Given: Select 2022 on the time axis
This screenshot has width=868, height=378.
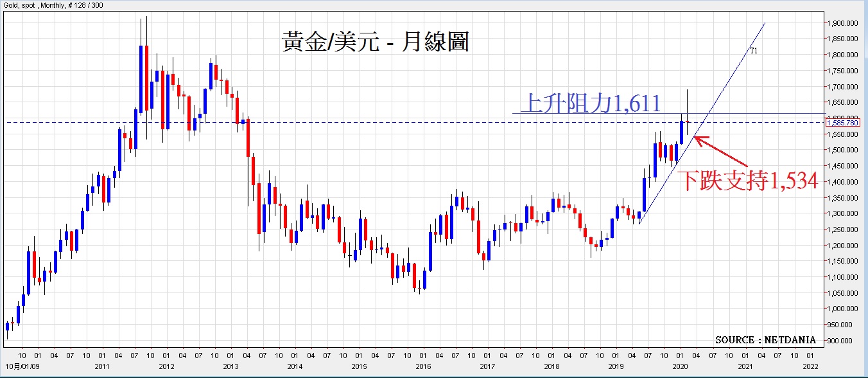Looking at the screenshot, I should point(810,366).
